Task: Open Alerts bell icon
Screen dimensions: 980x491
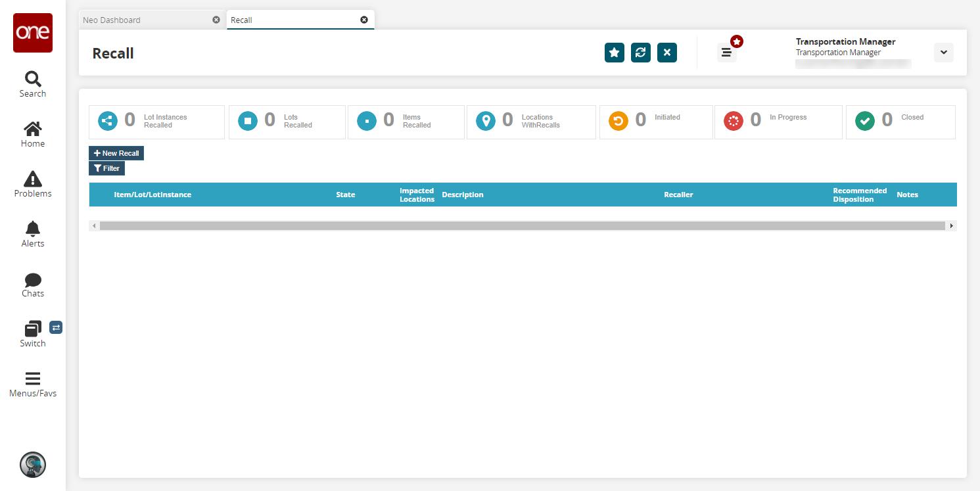Action: click(x=32, y=228)
